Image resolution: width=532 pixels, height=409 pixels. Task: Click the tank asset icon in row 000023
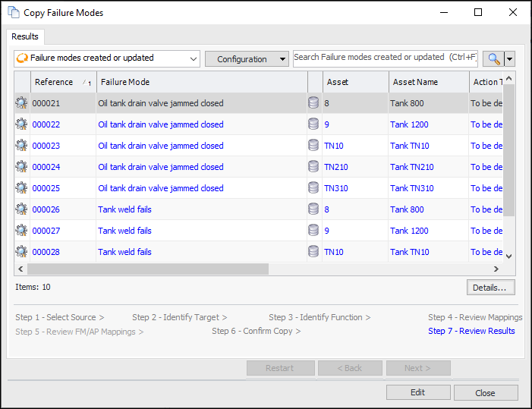pos(313,146)
